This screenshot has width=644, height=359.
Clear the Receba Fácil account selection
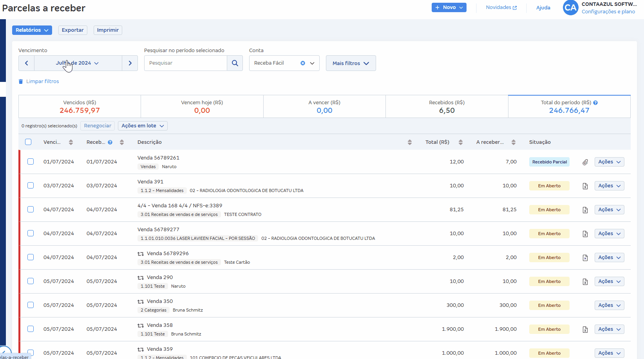point(303,63)
